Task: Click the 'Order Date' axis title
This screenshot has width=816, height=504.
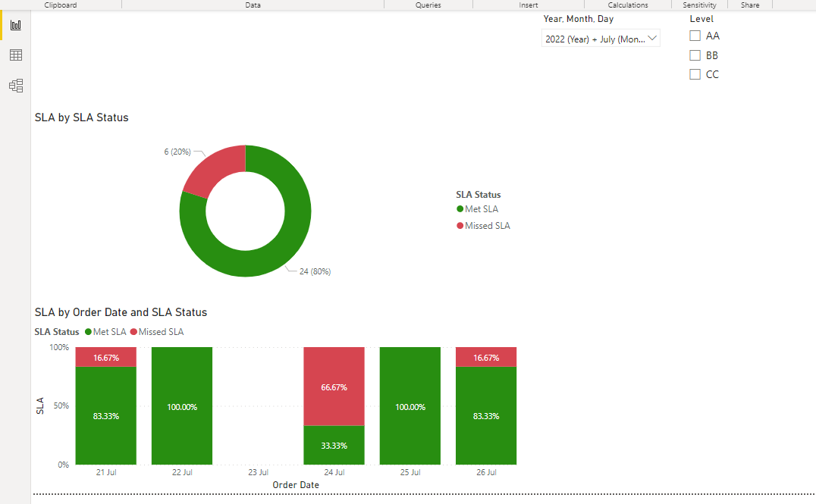Action: coord(296,485)
